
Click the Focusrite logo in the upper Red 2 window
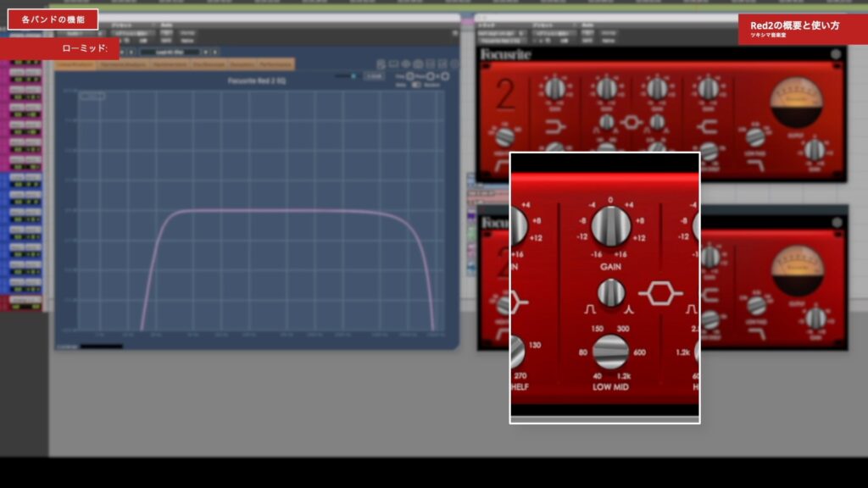pos(506,55)
